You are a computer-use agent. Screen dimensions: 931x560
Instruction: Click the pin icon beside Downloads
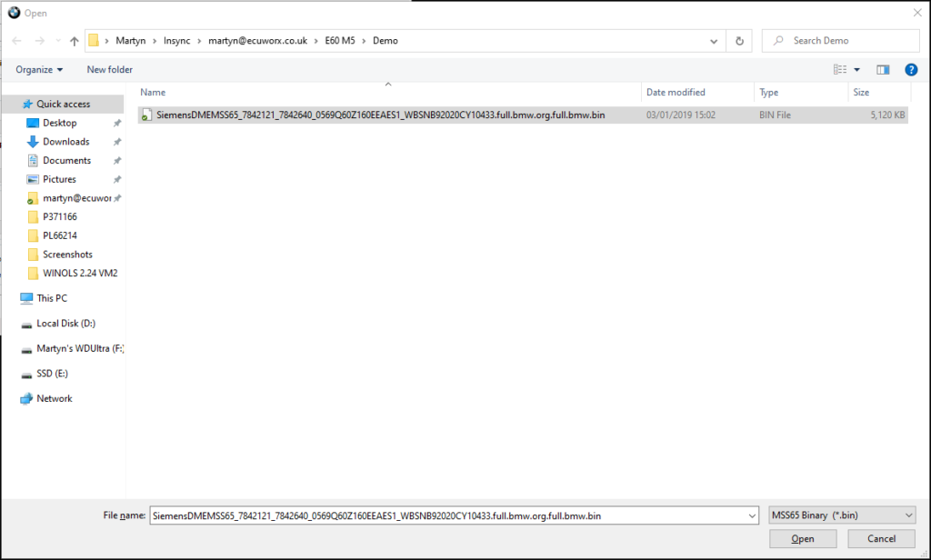117,142
